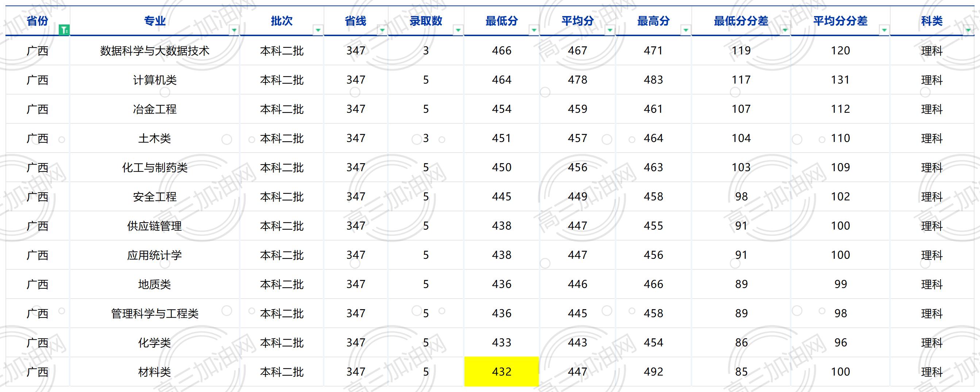Select the 地质类 cell
This screenshot has height=392, width=980.
coord(154,284)
